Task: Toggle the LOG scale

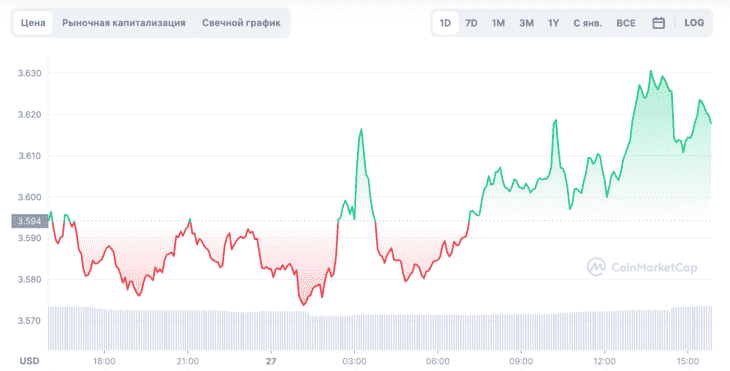Action: [x=694, y=23]
